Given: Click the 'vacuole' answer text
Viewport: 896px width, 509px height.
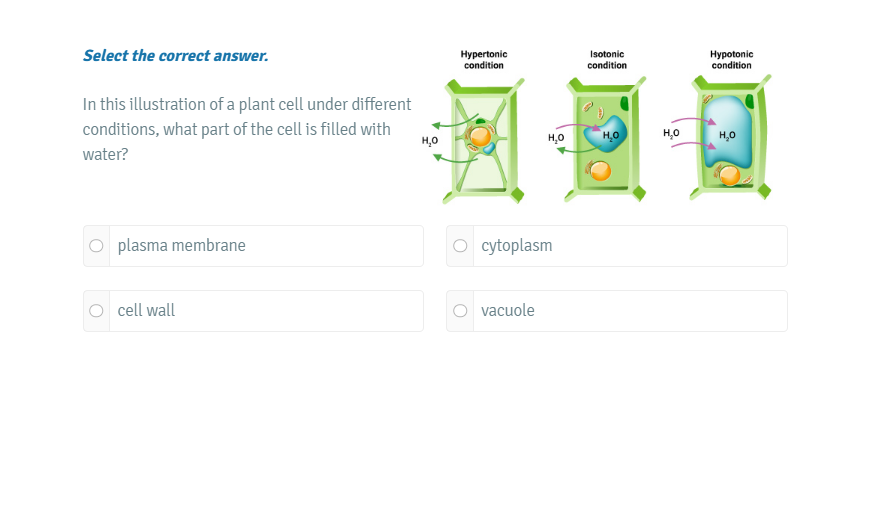Looking at the screenshot, I should pyautogui.click(x=507, y=311).
